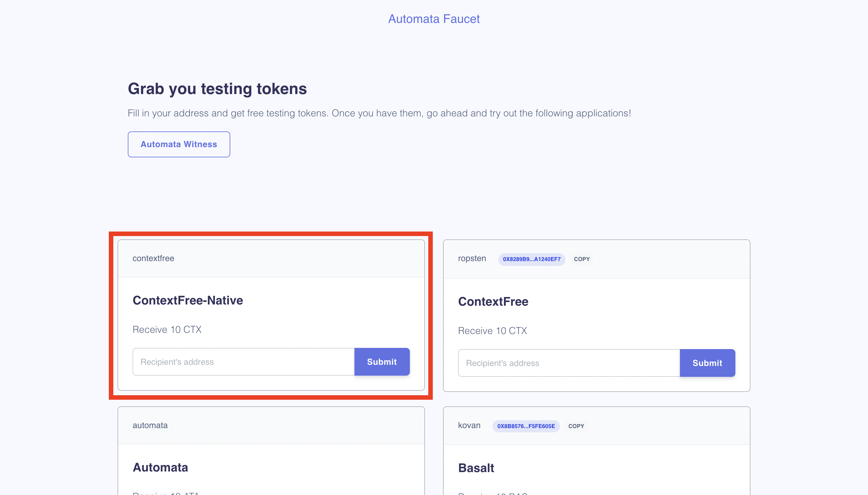Click the Grab you testing tokens heading
The image size is (868, 495).
tap(217, 89)
